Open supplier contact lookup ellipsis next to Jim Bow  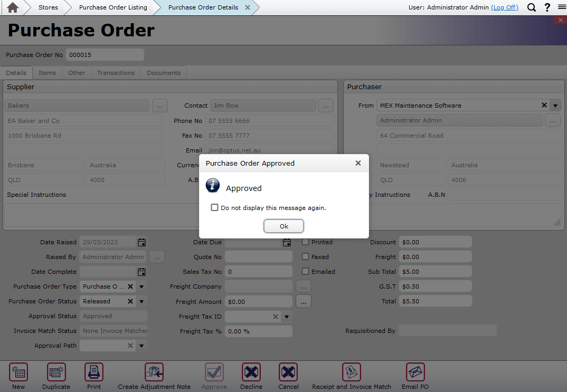click(326, 106)
